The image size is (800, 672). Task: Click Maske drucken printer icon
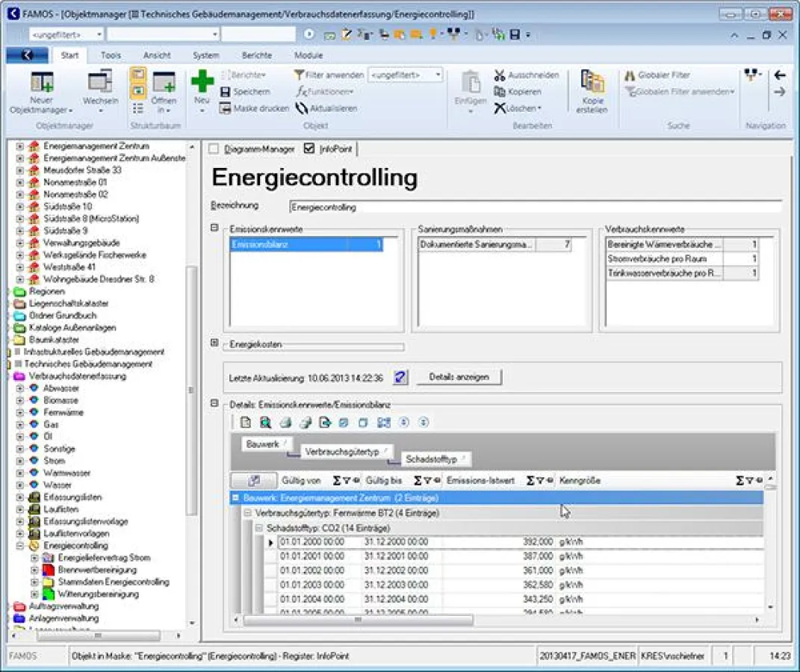pos(226,108)
